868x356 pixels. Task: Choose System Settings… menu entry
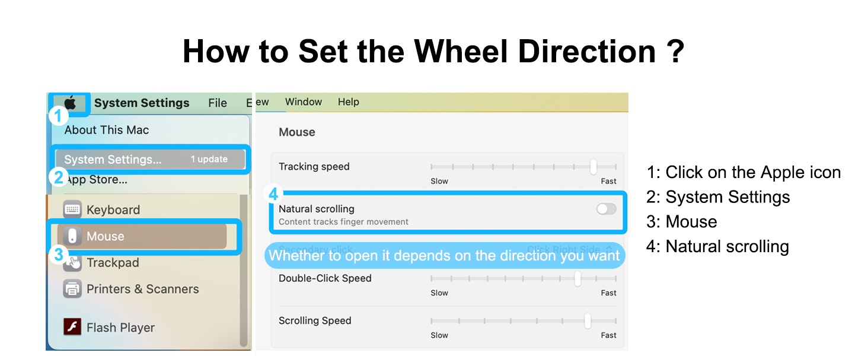tap(113, 159)
